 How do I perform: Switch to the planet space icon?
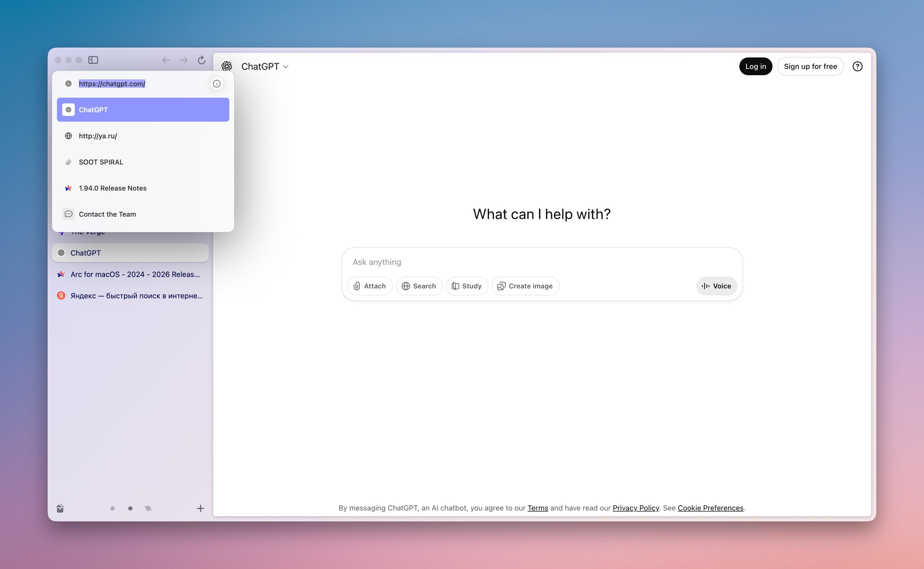(x=148, y=508)
